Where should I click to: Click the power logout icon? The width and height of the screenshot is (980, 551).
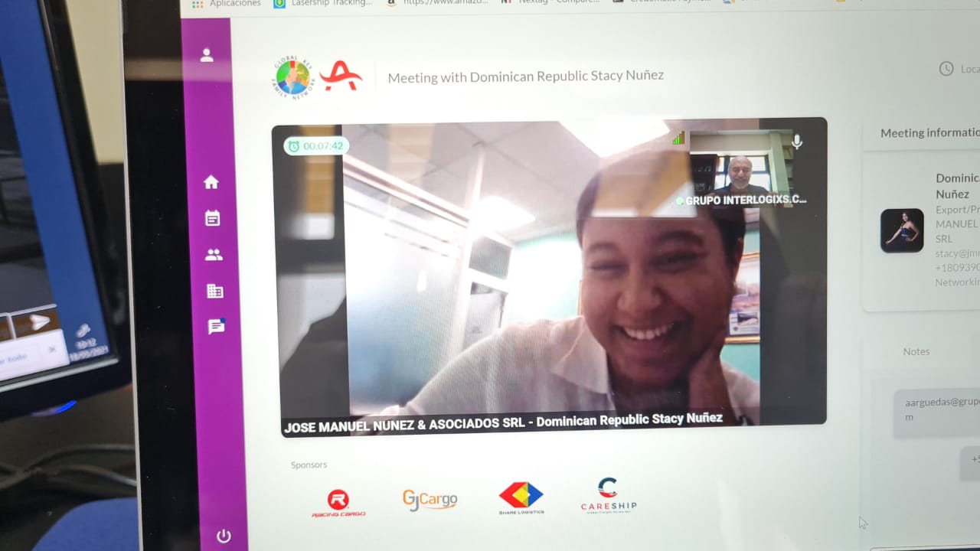click(224, 536)
